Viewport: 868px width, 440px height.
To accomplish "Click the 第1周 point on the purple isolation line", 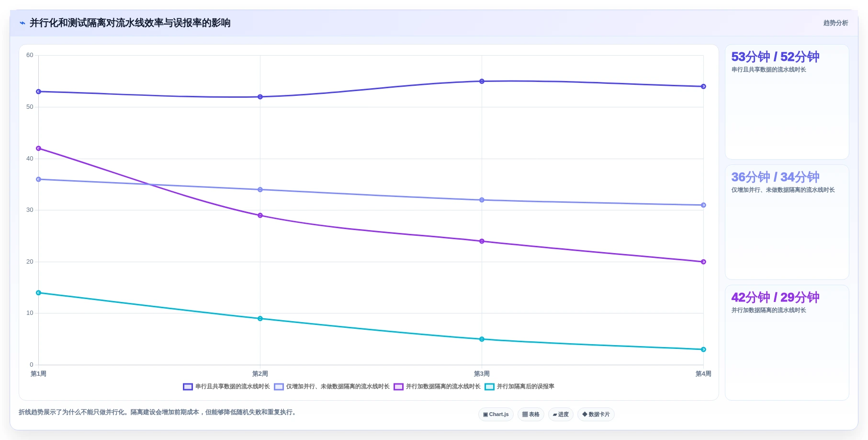I will coord(39,149).
